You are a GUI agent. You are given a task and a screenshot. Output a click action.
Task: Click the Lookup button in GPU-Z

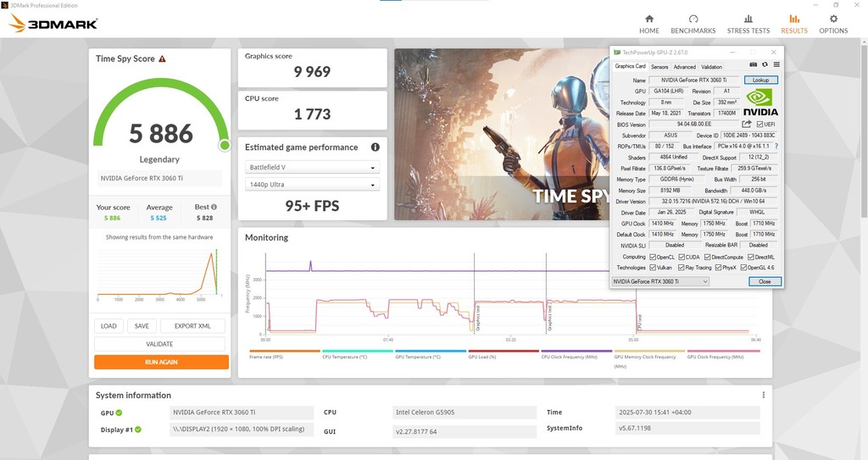coord(760,80)
